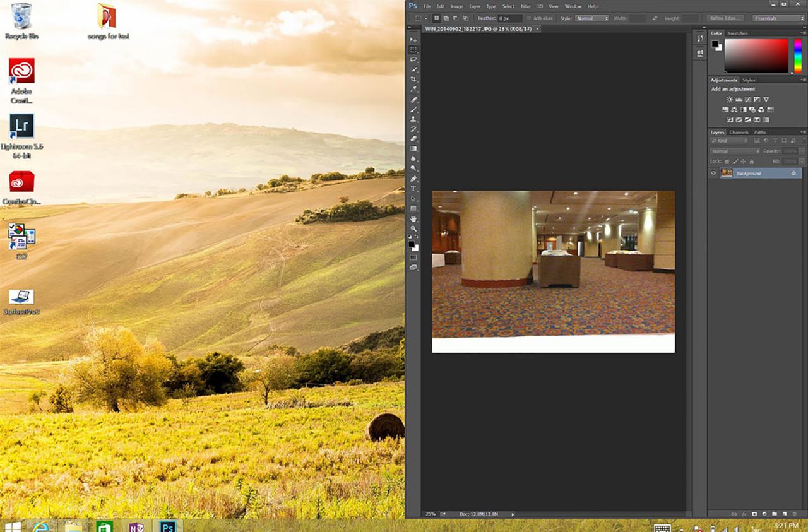The width and height of the screenshot is (808, 532).
Task: Toggle Lock all padlock icon
Action: (x=751, y=162)
